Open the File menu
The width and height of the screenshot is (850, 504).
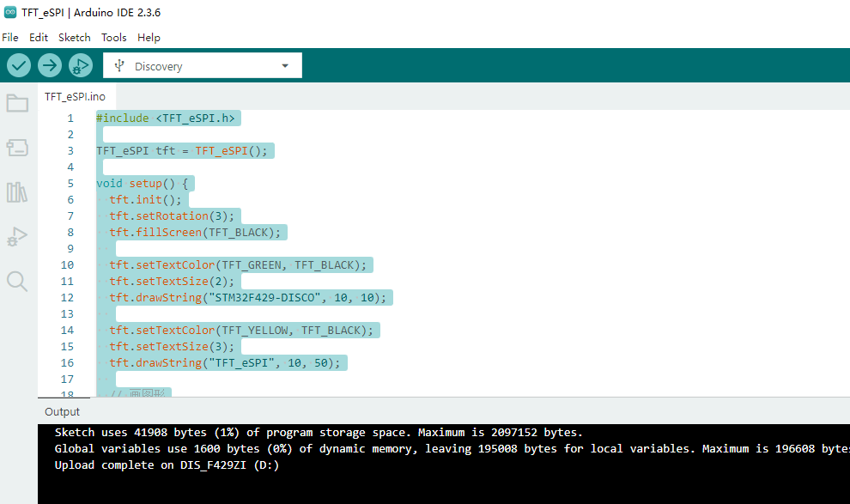click(x=10, y=38)
